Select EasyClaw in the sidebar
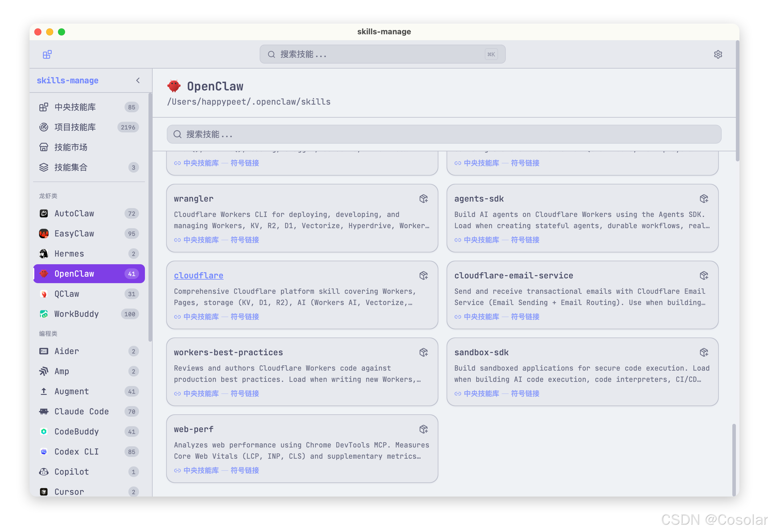Image resolution: width=769 pixels, height=532 pixels. point(89,233)
